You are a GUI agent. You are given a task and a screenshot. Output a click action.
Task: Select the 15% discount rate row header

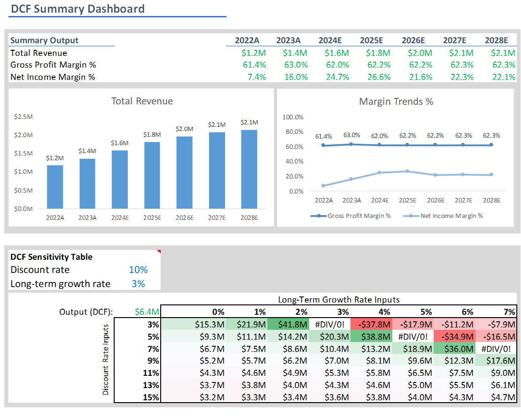click(x=151, y=397)
